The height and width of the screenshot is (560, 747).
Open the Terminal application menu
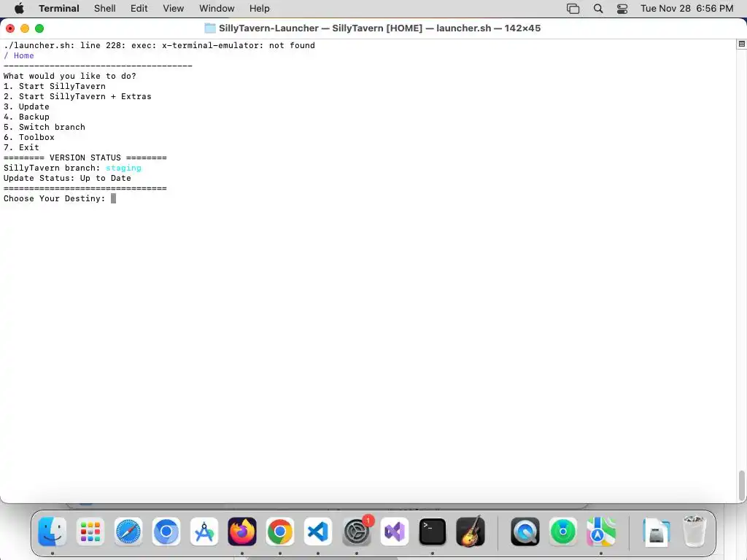pos(59,9)
